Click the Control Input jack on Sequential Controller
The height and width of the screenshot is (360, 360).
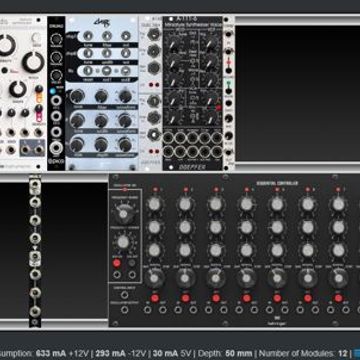tap(125, 295)
